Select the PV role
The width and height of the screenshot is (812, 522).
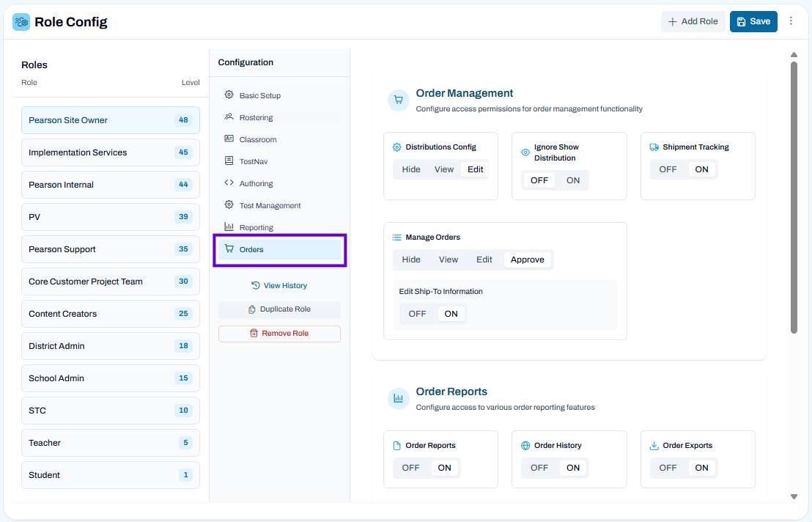tap(111, 217)
